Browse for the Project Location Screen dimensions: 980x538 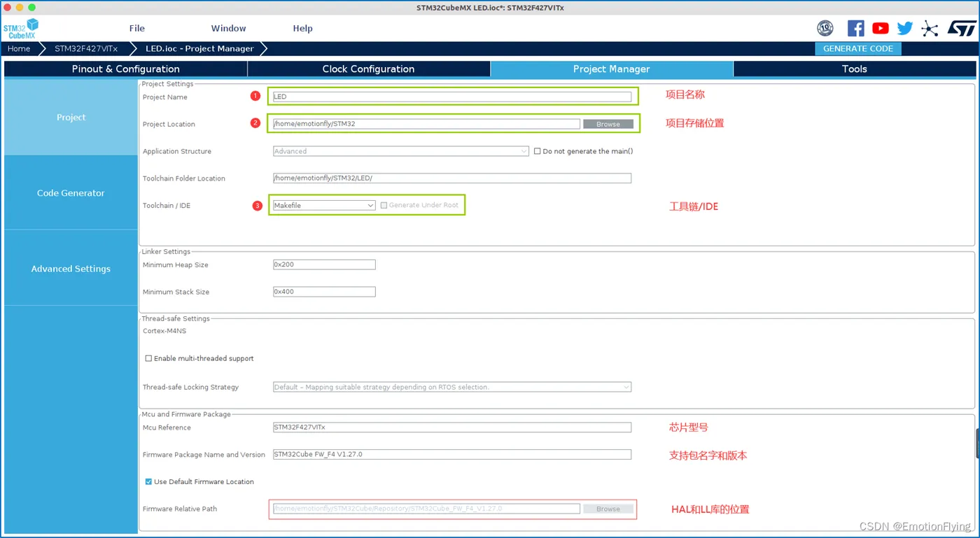[608, 124]
